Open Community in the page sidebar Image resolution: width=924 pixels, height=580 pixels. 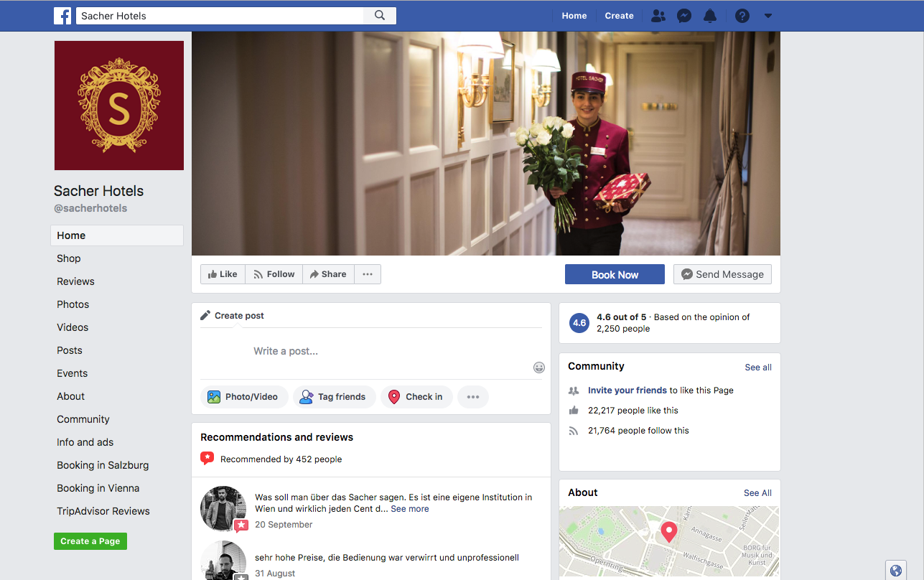83,419
